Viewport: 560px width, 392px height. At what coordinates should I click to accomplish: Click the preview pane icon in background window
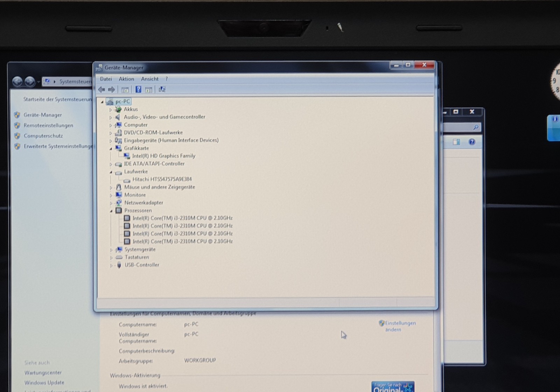pos(456,142)
